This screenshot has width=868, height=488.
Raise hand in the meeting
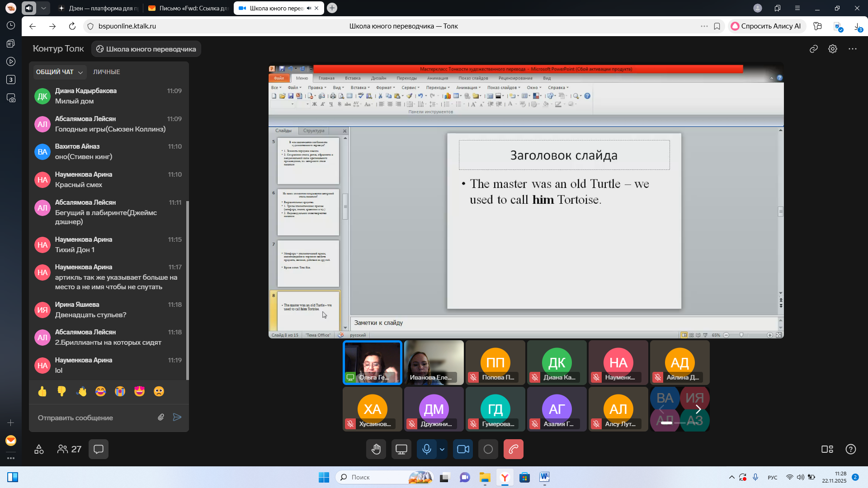[x=376, y=449]
